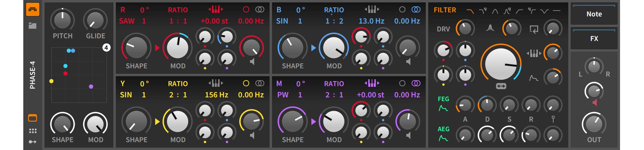Image resolution: width=644 pixels, height=150 pixels.
Task: Open the SAW waveform selector in oscillator R
Action: click(x=127, y=21)
